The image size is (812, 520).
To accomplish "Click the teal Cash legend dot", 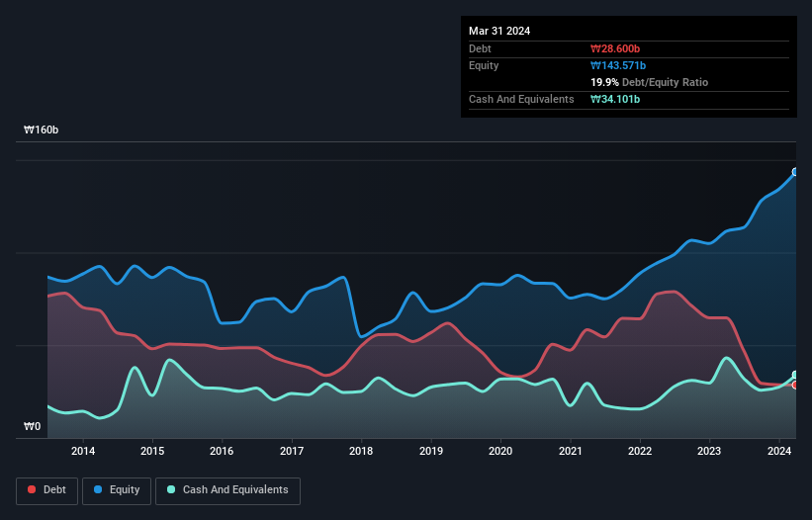I will (171, 489).
